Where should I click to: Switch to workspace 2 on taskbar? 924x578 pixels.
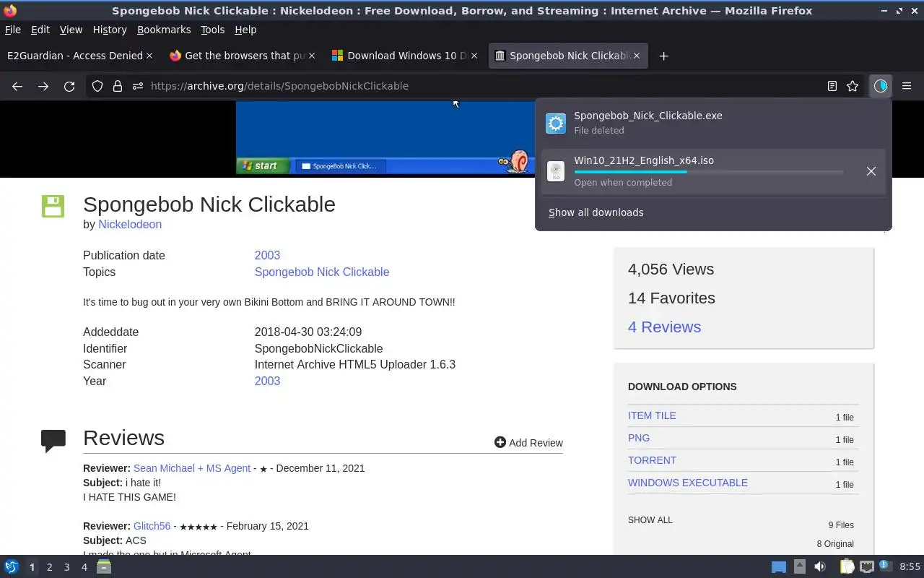point(49,567)
